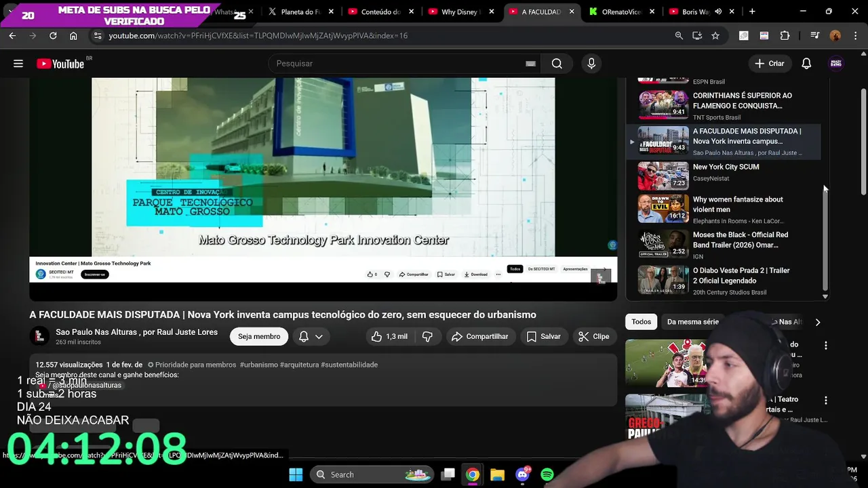Viewport: 868px width, 488px height.
Task: Open the channel avatar beside the title
Action: pyautogui.click(x=39, y=336)
